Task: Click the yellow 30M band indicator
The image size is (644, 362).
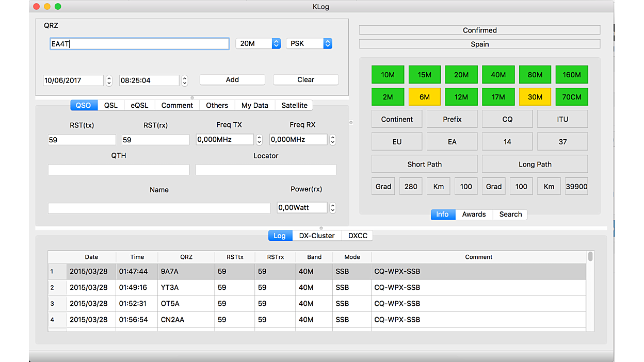Action: (x=535, y=97)
